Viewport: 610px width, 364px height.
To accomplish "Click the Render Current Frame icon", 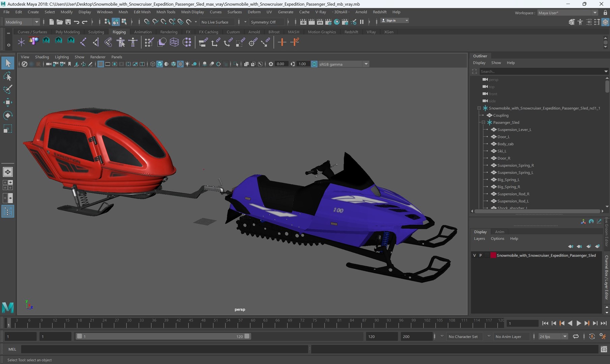I will [x=312, y=22].
